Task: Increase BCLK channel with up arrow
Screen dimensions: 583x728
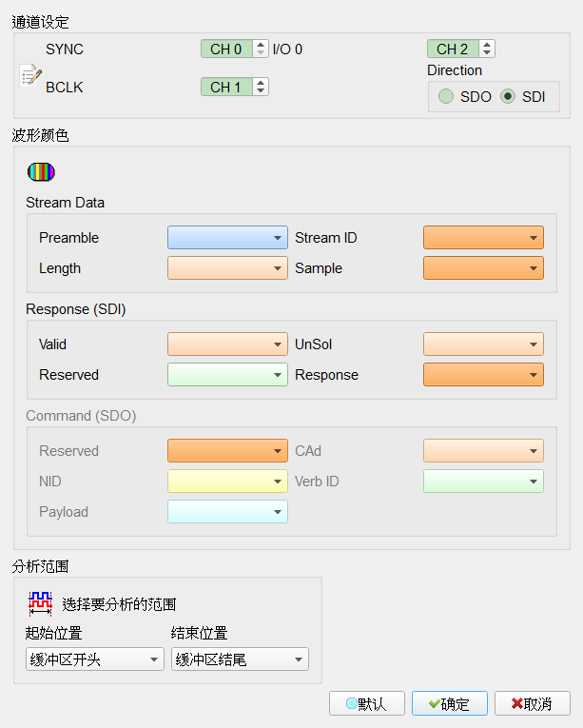Action: pos(261,83)
